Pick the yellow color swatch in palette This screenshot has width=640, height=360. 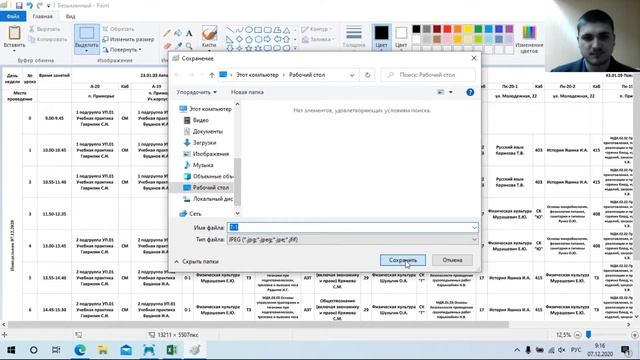(x=468, y=29)
